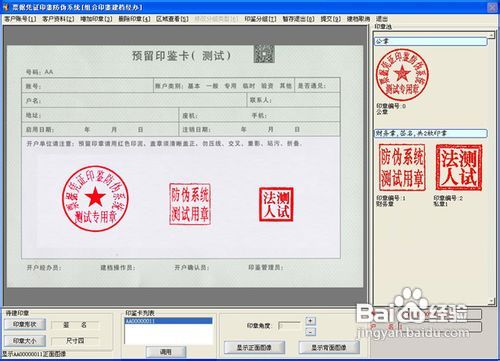Image resolution: width=500 pixels, height=361 pixels.
Task: Click the 印鉴管理员 label on the card
Action: pos(266,268)
